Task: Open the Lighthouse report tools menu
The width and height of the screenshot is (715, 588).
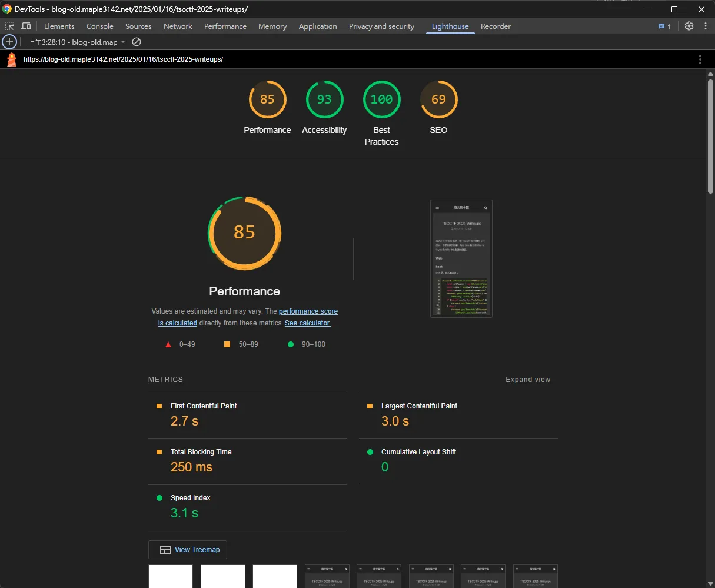Action: 700,59
